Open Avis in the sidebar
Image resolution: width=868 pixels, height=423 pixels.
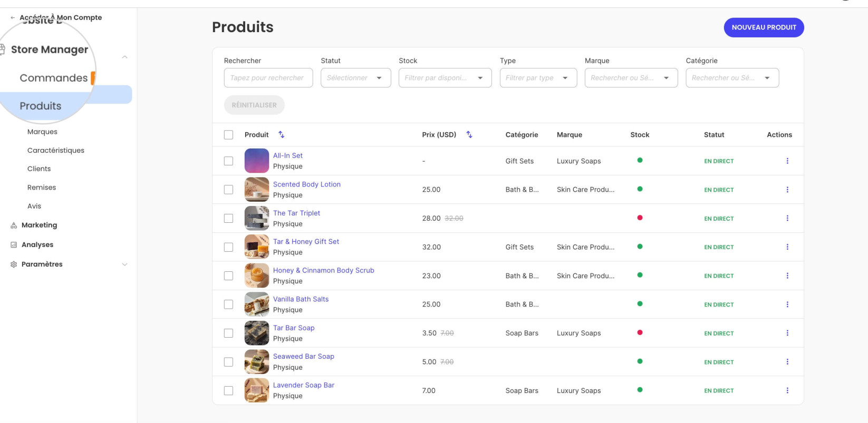click(x=34, y=206)
